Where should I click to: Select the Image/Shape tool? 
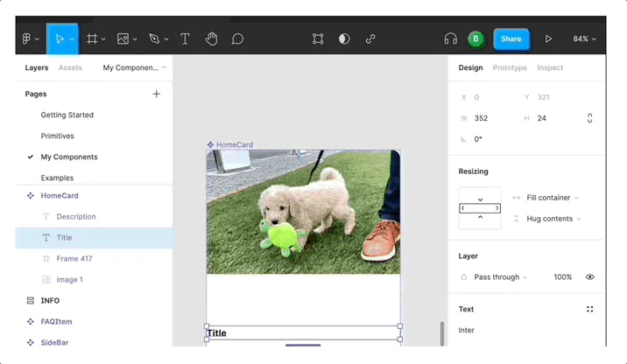click(123, 38)
